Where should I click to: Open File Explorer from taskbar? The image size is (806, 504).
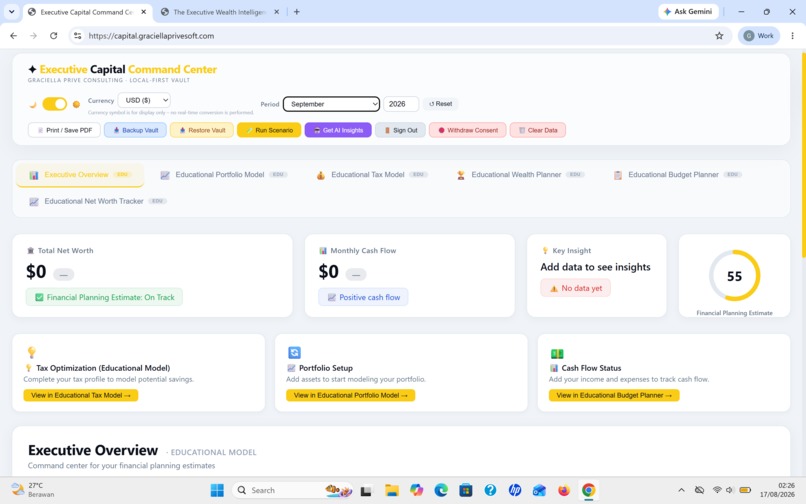[x=392, y=490]
